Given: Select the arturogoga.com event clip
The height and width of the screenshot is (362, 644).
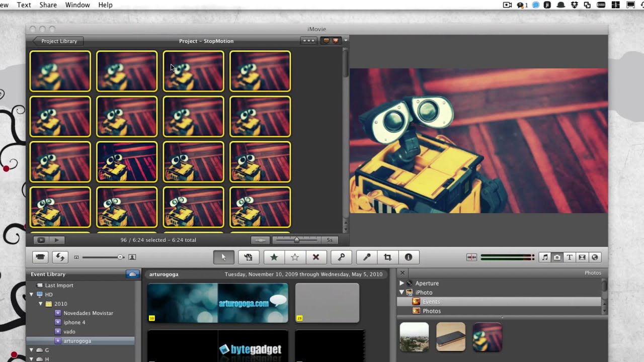Looking at the screenshot, I should click(218, 303).
